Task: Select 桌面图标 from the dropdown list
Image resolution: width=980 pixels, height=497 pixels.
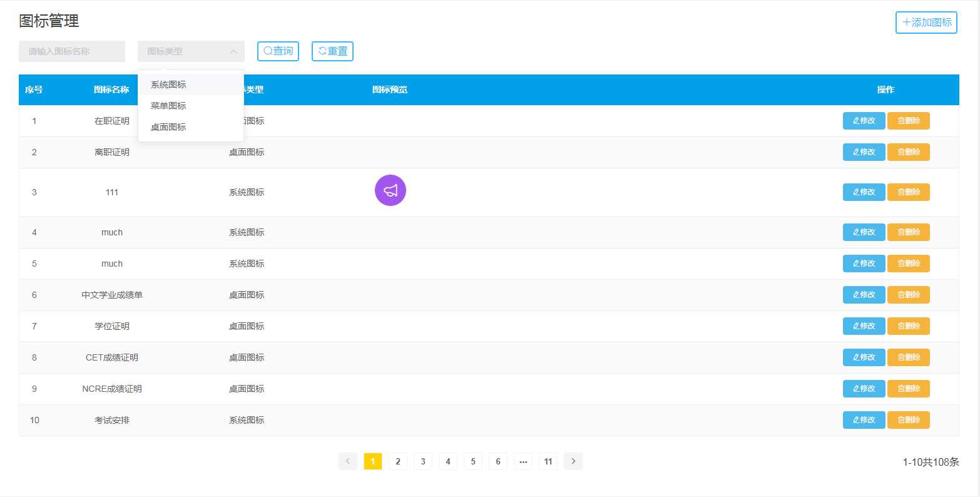Action: point(191,127)
